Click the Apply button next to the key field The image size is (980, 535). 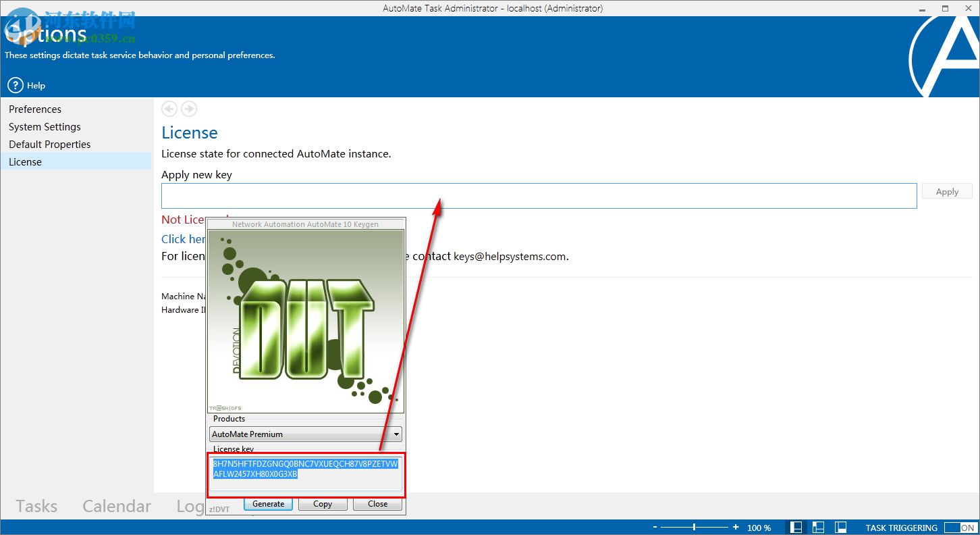click(947, 192)
